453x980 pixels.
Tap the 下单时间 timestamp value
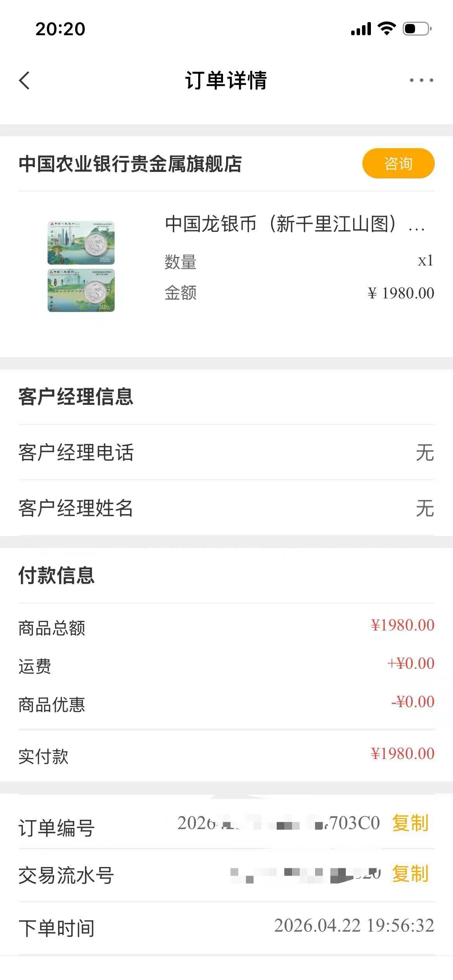coord(354,926)
